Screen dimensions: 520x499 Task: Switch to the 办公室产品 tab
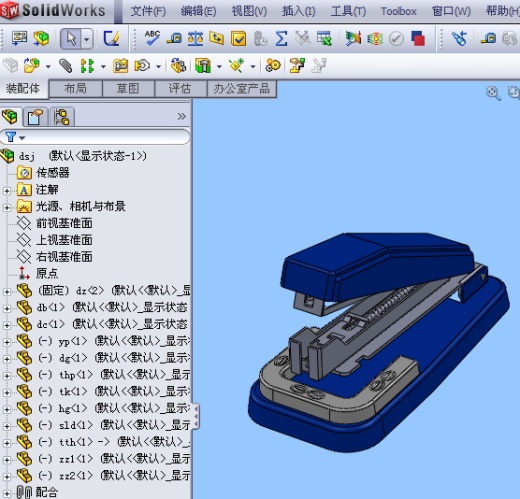point(241,89)
